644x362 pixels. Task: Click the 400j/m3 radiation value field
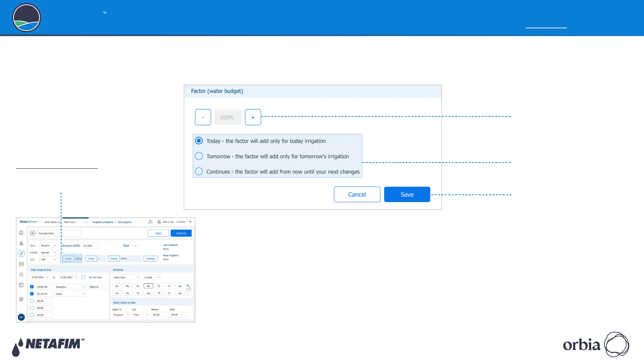[x=97, y=287]
